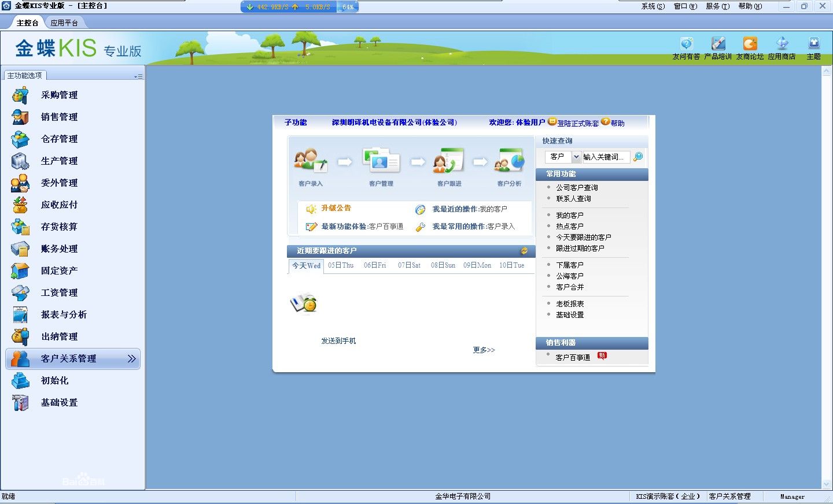The width and height of the screenshot is (833, 504).
Task: Click the 登陆正式账套 link
Action: [578, 123]
